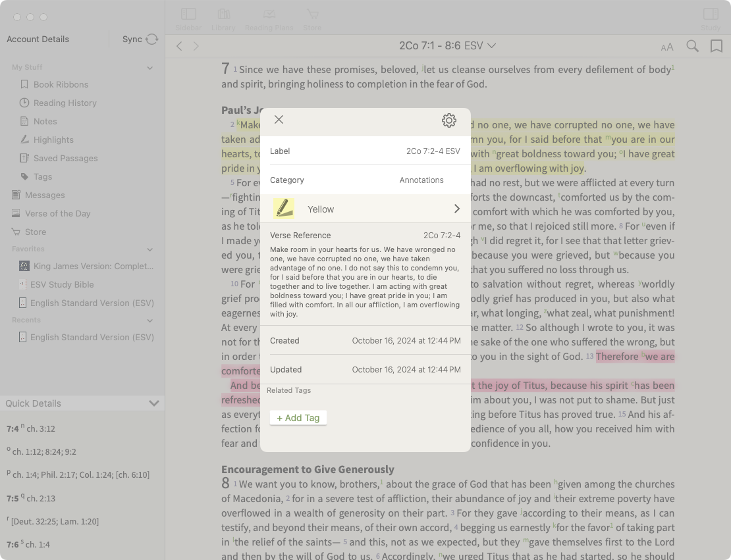Click the King James Version cover thumbnail
Image resolution: width=731 pixels, height=560 pixels.
pyautogui.click(x=24, y=266)
